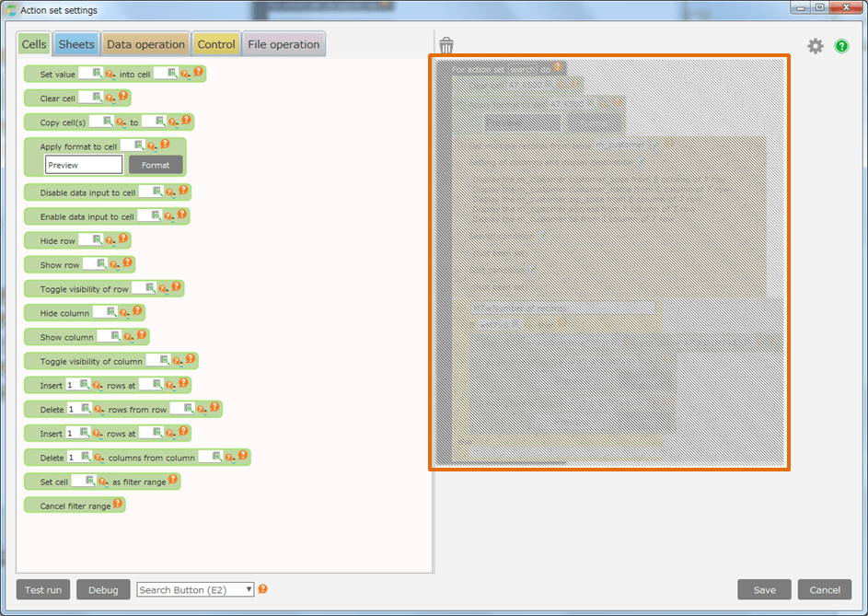Screen dimensions: 868x616
Task: Click the Preview field in the Apply format block
Action: pyautogui.click(x=84, y=165)
